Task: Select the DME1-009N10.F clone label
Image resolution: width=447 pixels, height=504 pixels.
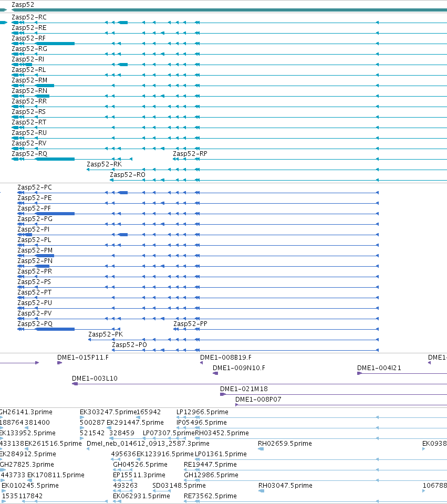Action: (x=239, y=368)
